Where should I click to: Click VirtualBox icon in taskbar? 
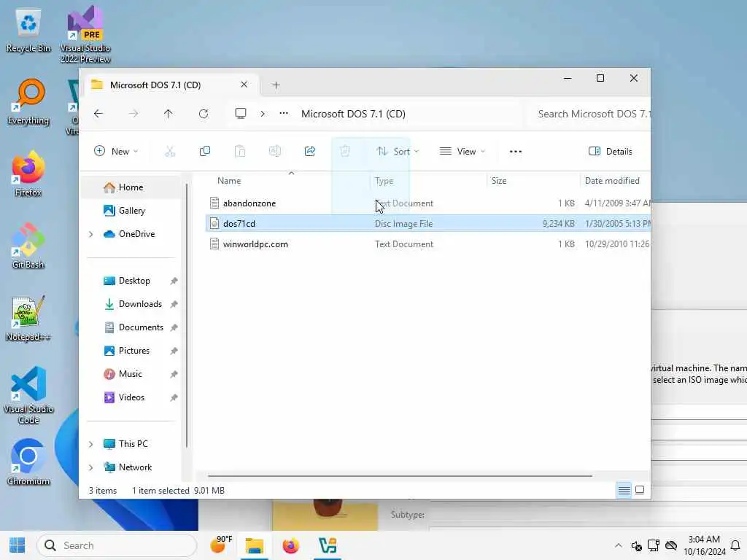point(328,545)
